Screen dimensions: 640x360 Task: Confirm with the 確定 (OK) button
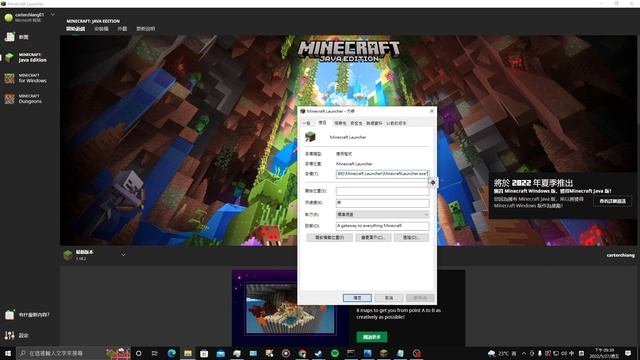pyautogui.click(x=357, y=298)
